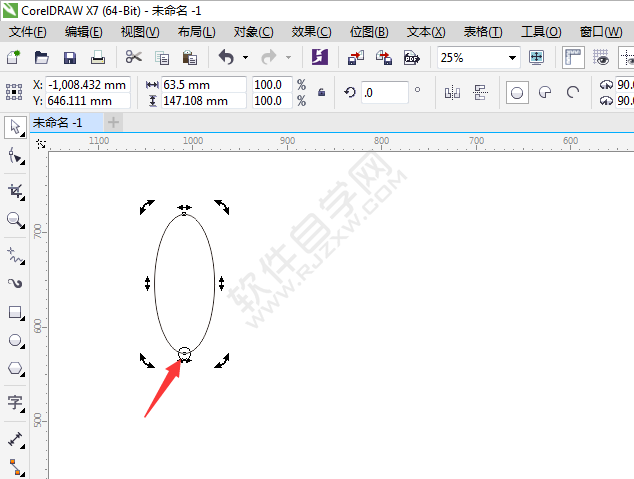Import a file using Import icon
The height and width of the screenshot is (479, 634).
pos(356,57)
